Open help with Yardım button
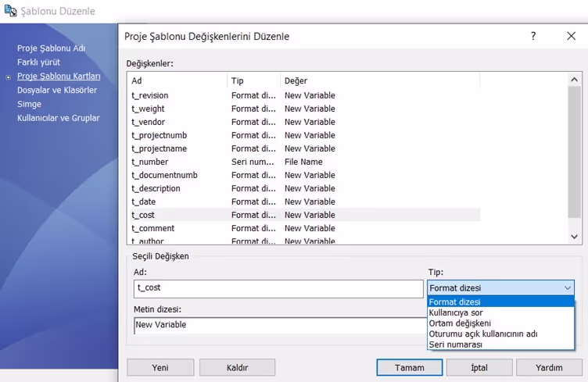The height and width of the screenshot is (382, 588). pos(549,367)
